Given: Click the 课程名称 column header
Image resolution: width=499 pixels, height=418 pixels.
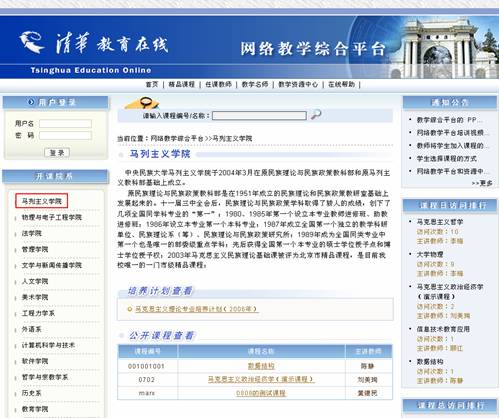Looking at the screenshot, I should [261, 351].
